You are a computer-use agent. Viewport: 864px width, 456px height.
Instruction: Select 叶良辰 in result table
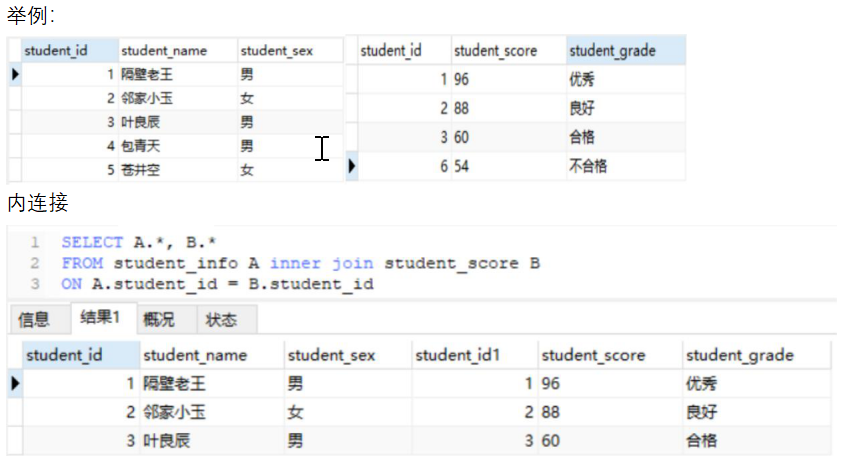pyautogui.click(x=166, y=441)
